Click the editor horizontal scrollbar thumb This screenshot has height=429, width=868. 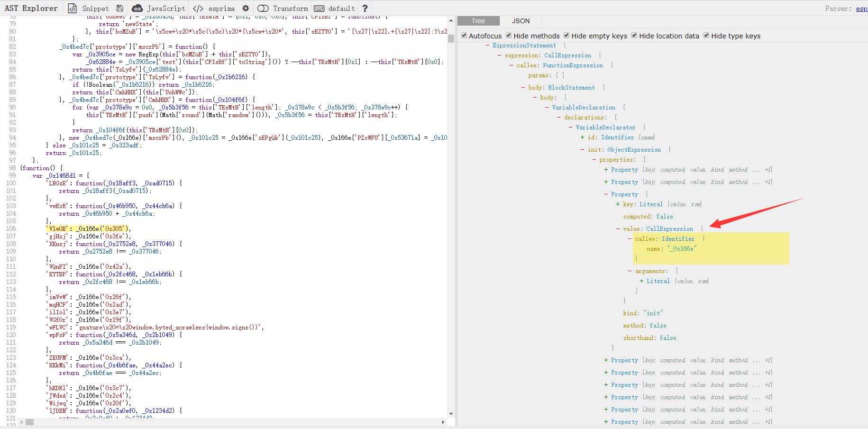30,422
